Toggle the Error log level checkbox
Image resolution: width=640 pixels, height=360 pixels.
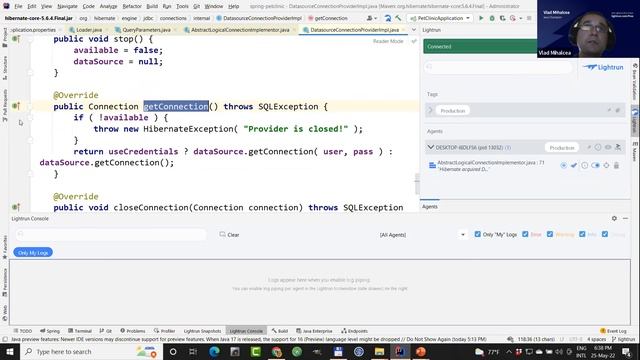tap(525, 234)
